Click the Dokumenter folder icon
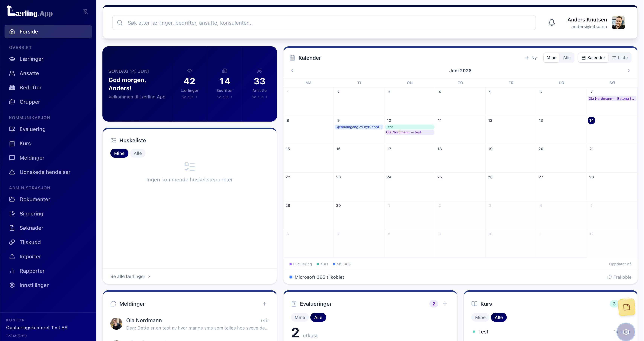The width and height of the screenshot is (644, 341). click(x=12, y=199)
